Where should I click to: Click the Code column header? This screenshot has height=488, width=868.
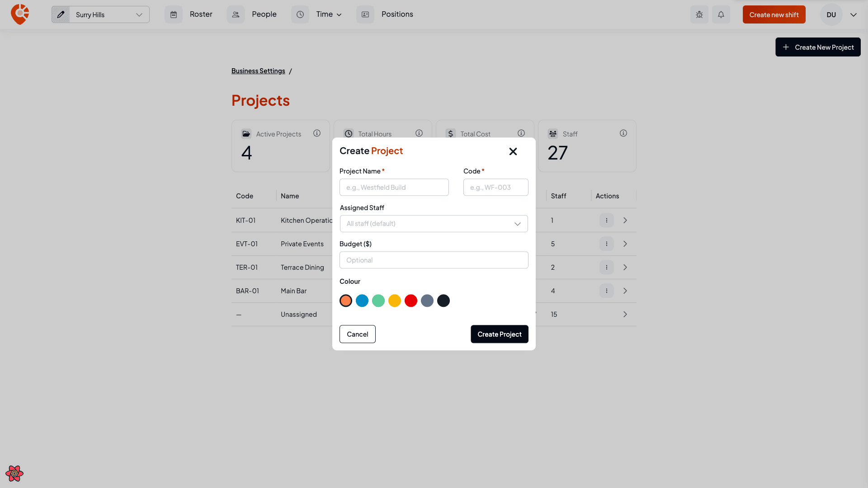[245, 196]
